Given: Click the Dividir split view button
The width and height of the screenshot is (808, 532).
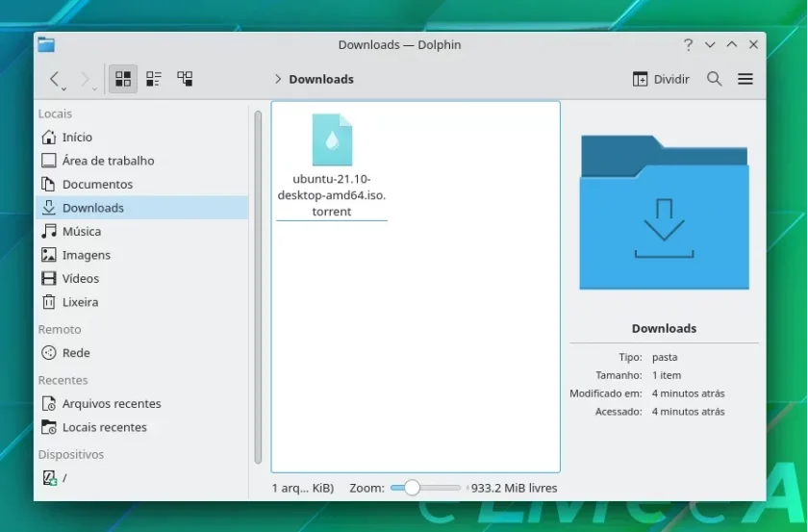Looking at the screenshot, I should [661, 79].
